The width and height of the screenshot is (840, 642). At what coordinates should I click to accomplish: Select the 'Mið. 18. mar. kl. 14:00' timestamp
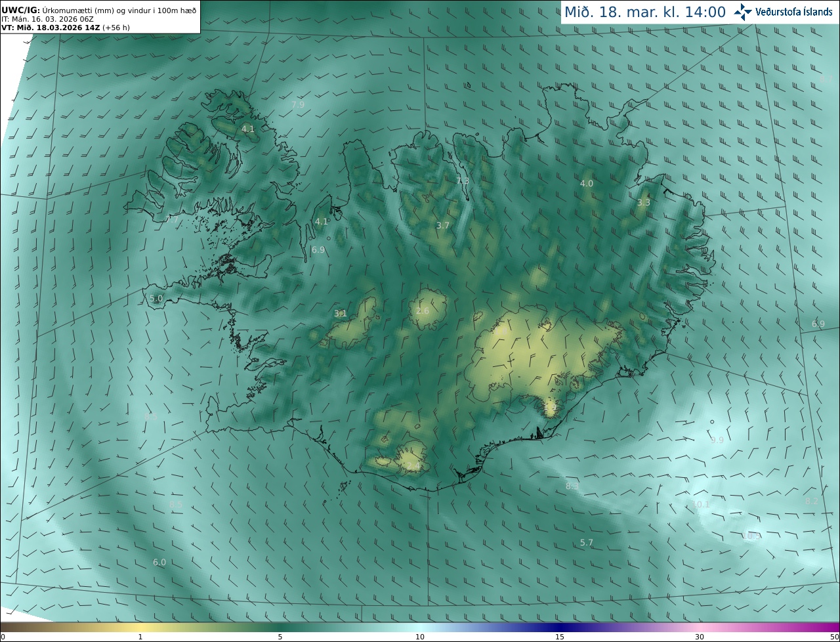click(644, 12)
